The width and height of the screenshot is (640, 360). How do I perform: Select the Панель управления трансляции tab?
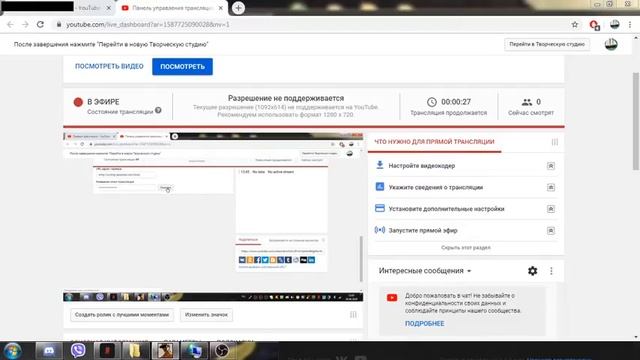tap(171, 8)
